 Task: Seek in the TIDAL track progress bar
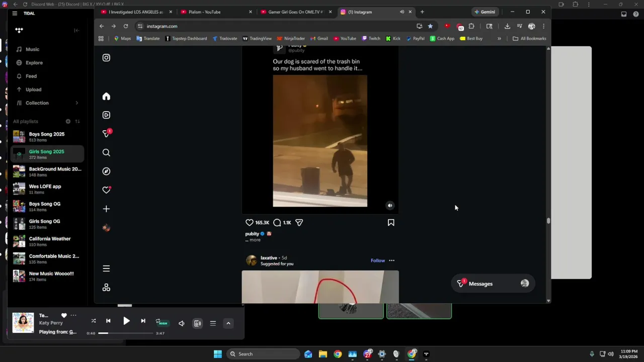(126, 333)
